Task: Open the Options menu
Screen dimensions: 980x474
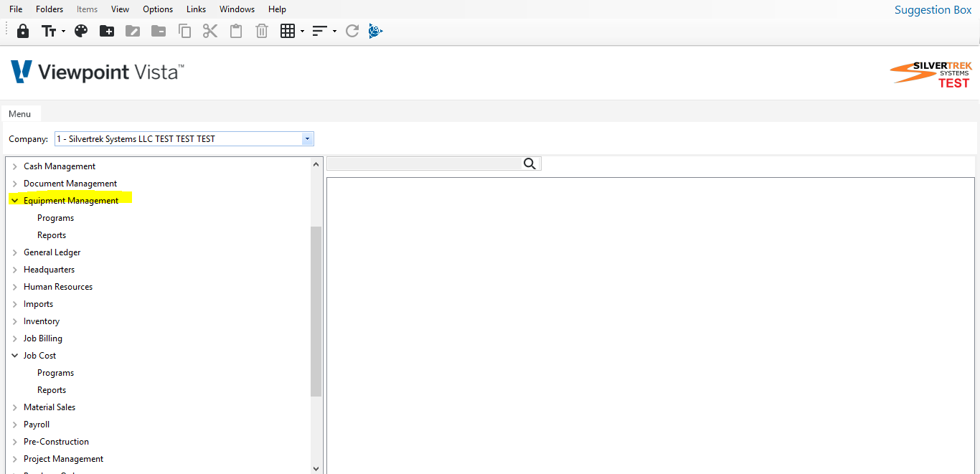Action: click(x=158, y=9)
